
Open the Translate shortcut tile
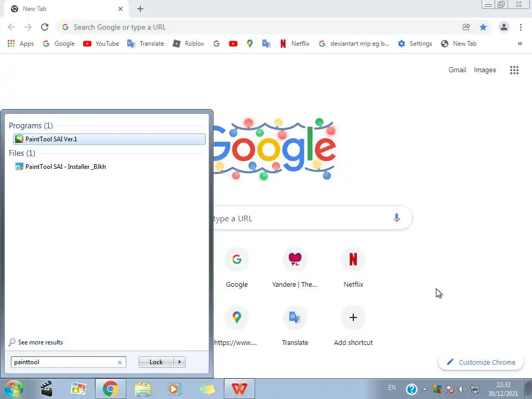pyautogui.click(x=295, y=326)
